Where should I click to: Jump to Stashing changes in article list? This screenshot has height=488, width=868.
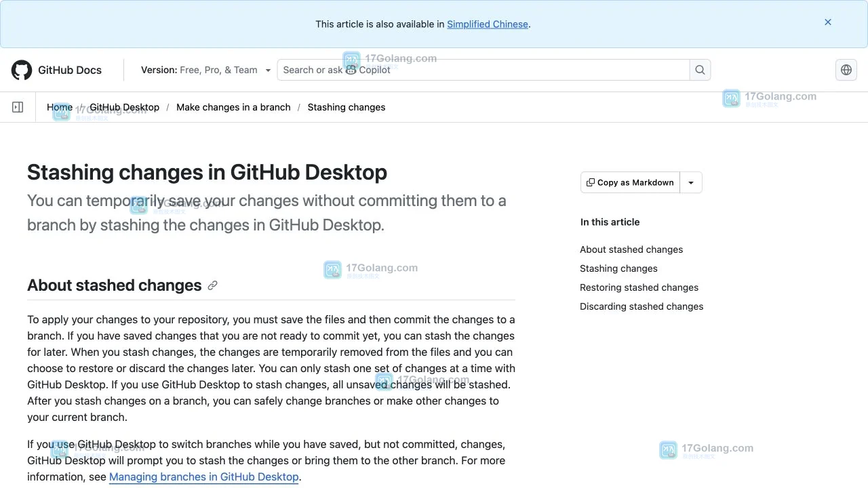[x=618, y=268]
